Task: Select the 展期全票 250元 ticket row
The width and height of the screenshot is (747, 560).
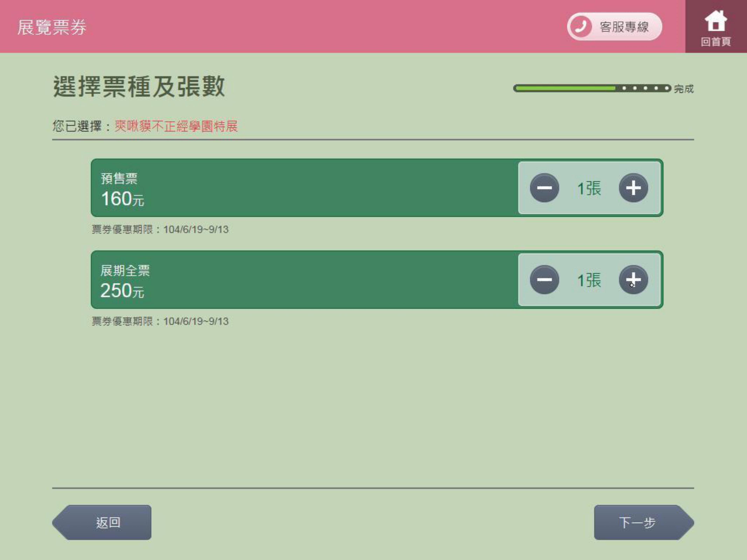Action: point(304,279)
